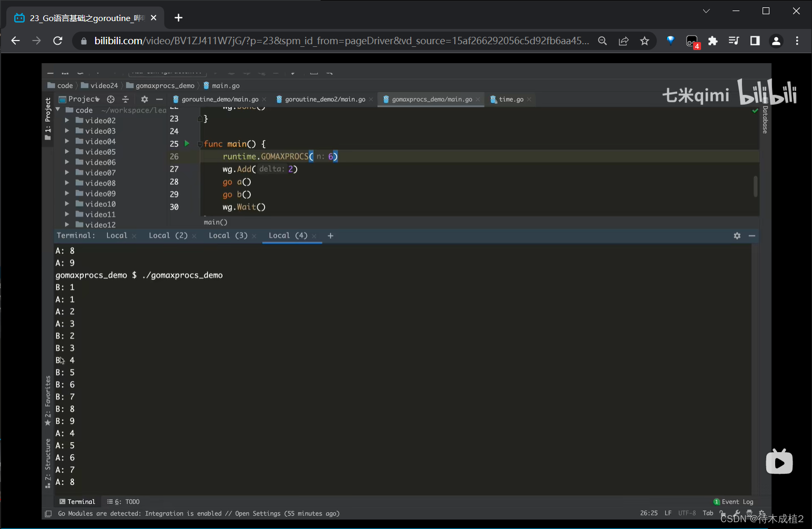Collapse the code root folder arrow
The image size is (812, 529).
pos(58,109)
